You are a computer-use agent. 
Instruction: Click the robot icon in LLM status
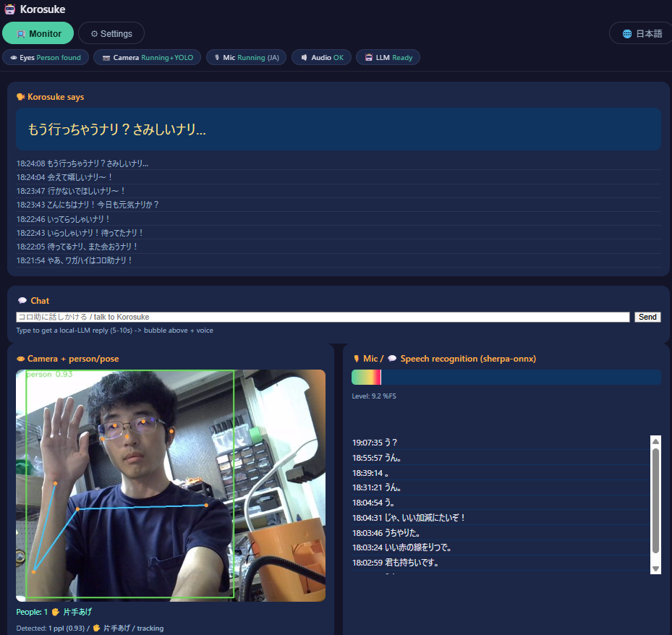tap(369, 57)
